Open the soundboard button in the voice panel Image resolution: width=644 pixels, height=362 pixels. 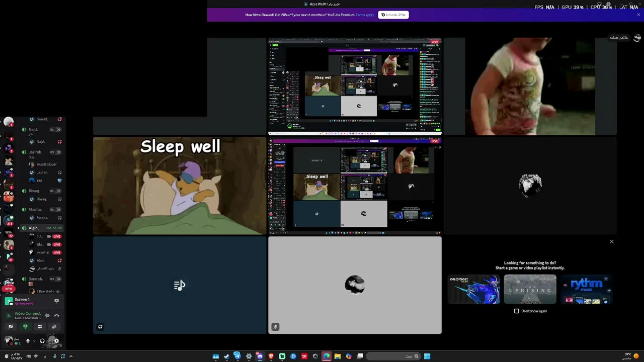click(54, 327)
